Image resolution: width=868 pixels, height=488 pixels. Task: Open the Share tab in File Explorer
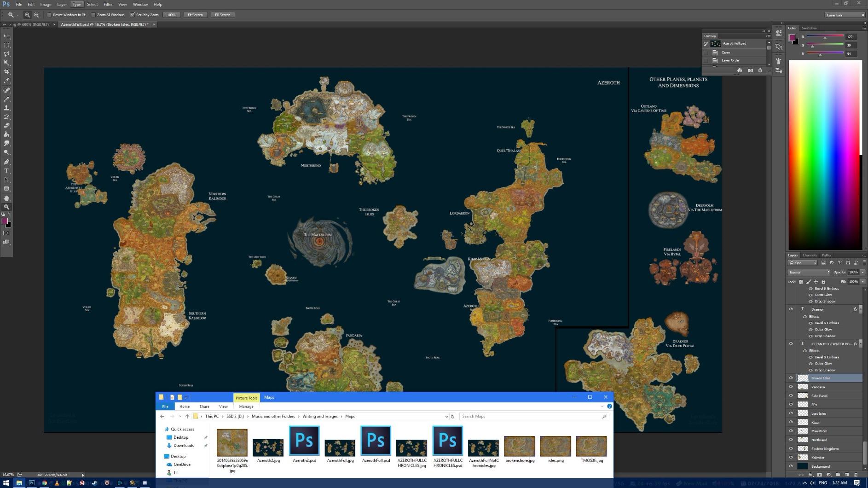click(204, 407)
